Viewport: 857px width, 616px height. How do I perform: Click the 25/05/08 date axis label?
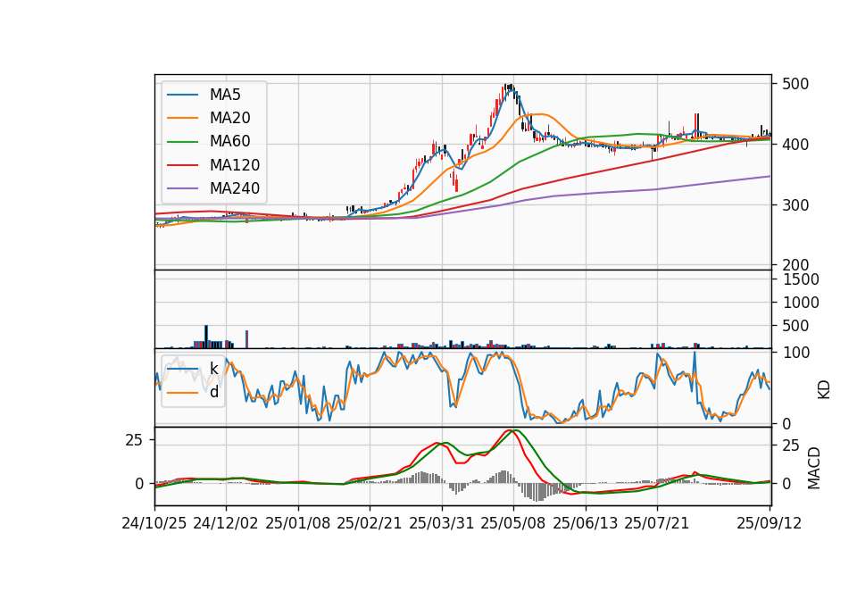pyautogui.click(x=512, y=523)
